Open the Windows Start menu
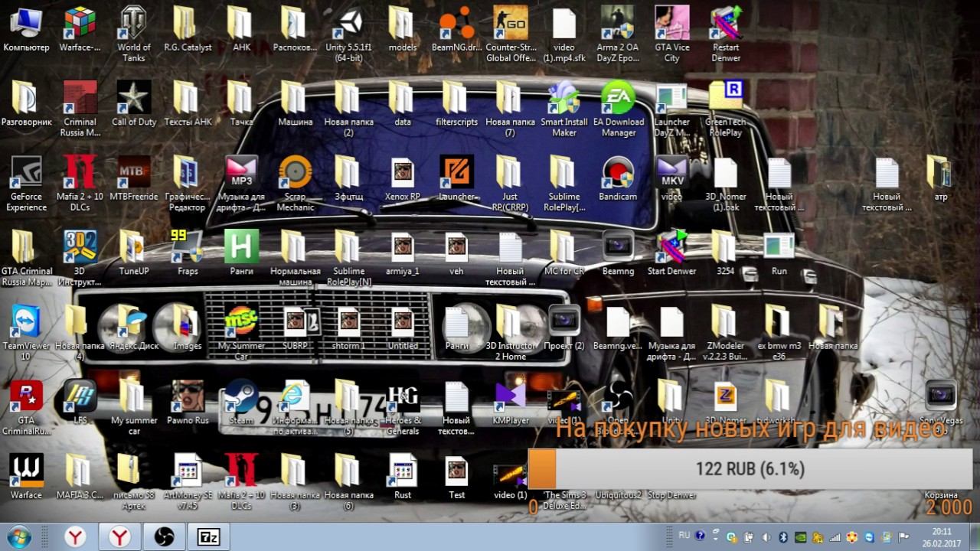Image resolution: width=980 pixels, height=551 pixels. pos(18,536)
